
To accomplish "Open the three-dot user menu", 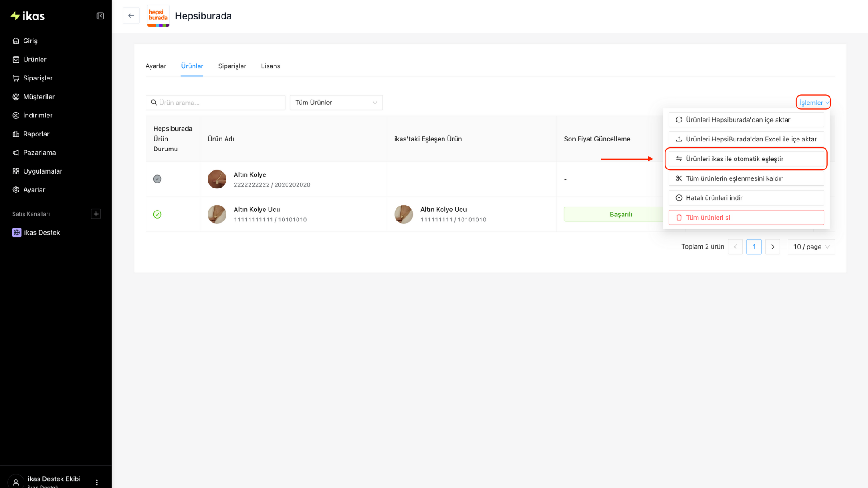I will click(x=97, y=483).
